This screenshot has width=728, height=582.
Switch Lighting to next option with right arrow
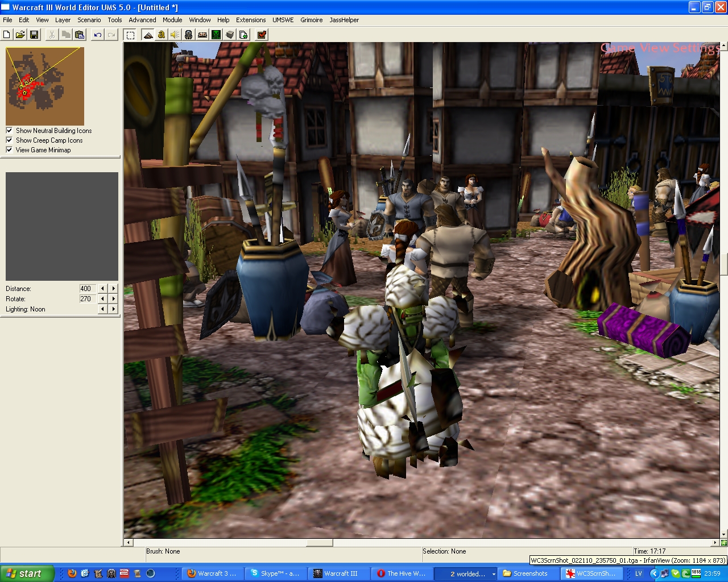pyautogui.click(x=113, y=309)
